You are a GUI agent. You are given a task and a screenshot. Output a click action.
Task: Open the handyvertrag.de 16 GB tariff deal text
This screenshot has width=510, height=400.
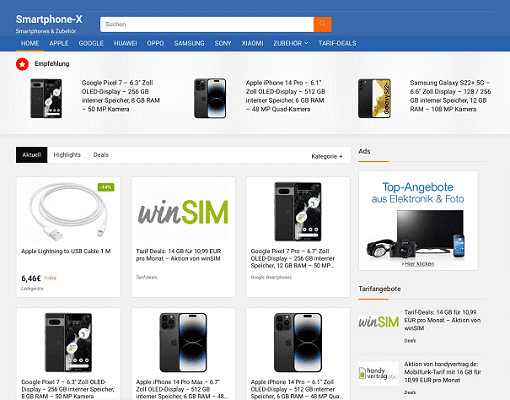coord(443,372)
